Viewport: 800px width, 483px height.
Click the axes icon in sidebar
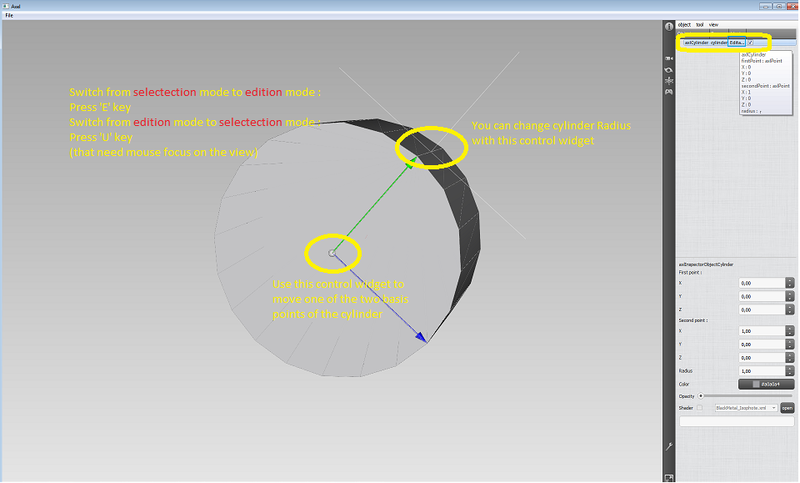[669, 81]
